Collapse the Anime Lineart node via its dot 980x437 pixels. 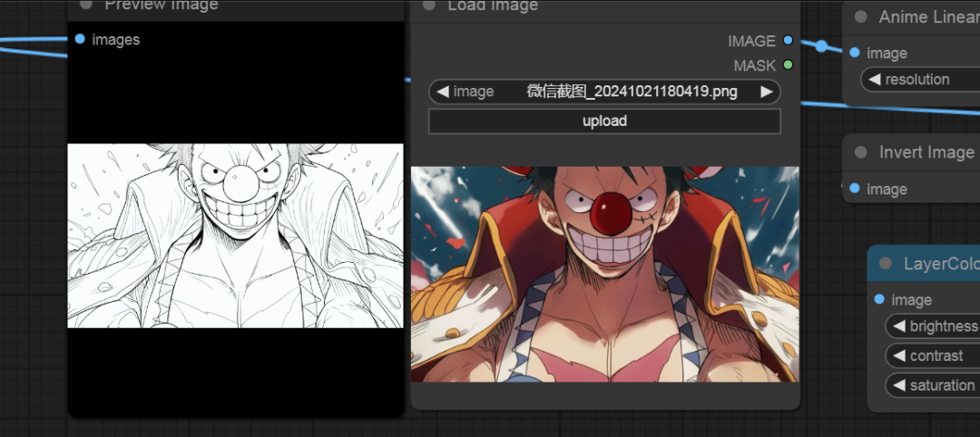[860, 17]
